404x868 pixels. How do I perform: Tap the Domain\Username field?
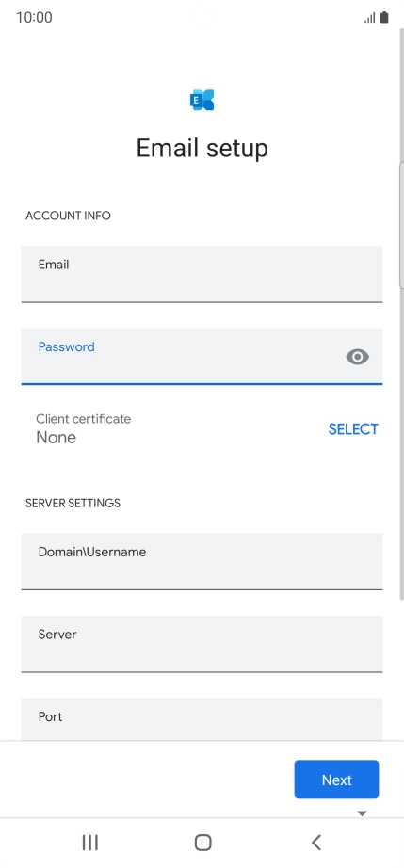click(202, 562)
